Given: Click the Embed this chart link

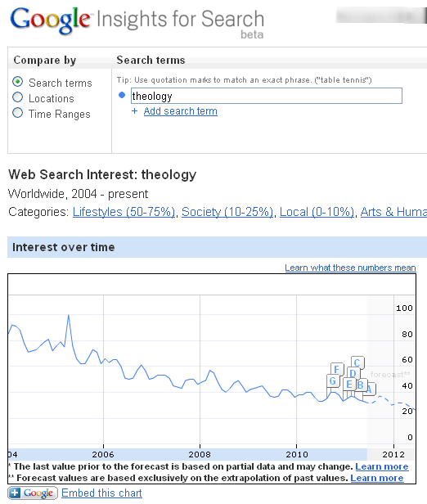Looking at the screenshot, I should coord(101,493).
